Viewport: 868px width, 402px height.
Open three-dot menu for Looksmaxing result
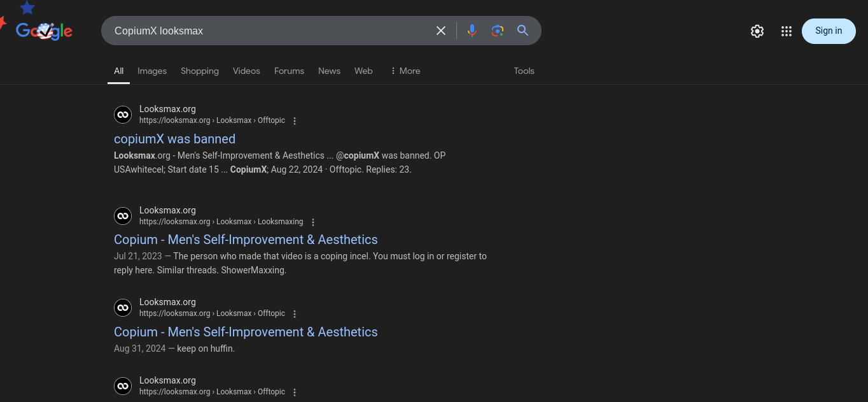pyautogui.click(x=312, y=222)
